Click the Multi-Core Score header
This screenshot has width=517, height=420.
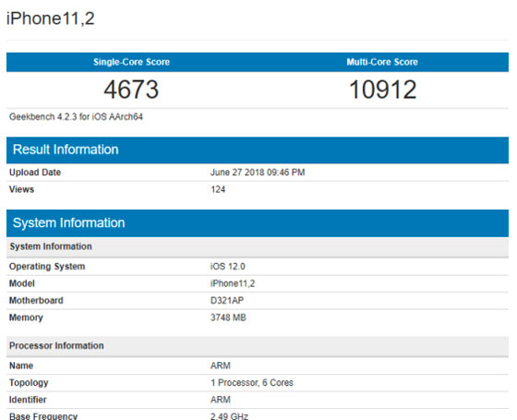point(382,62)
